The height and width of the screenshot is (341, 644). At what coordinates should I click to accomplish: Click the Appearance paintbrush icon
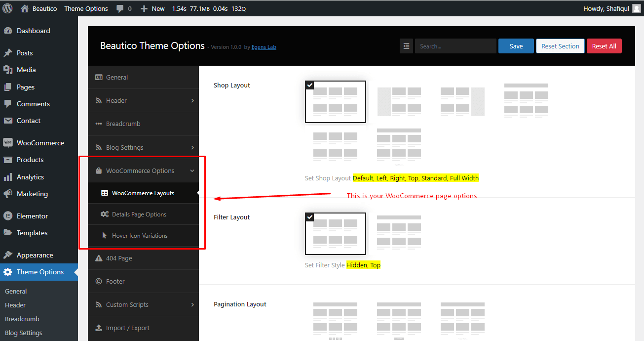pos(8,255)
